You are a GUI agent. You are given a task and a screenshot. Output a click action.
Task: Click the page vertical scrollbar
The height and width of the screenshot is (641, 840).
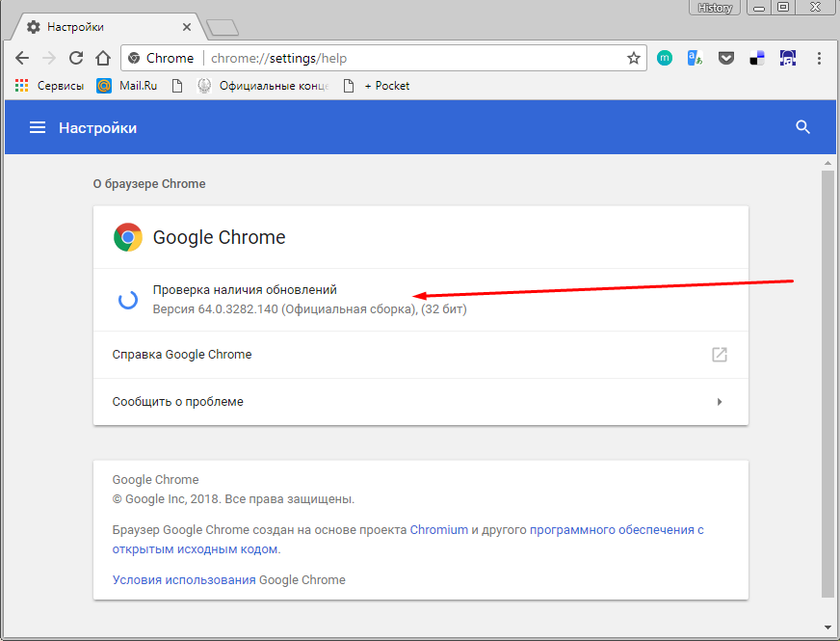click(827, 386)
